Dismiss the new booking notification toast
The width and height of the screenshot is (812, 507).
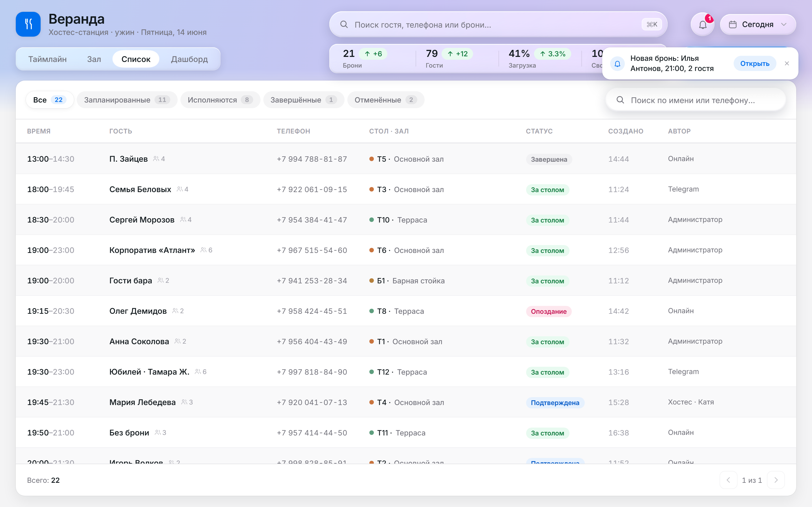click(x=787, y=63)
